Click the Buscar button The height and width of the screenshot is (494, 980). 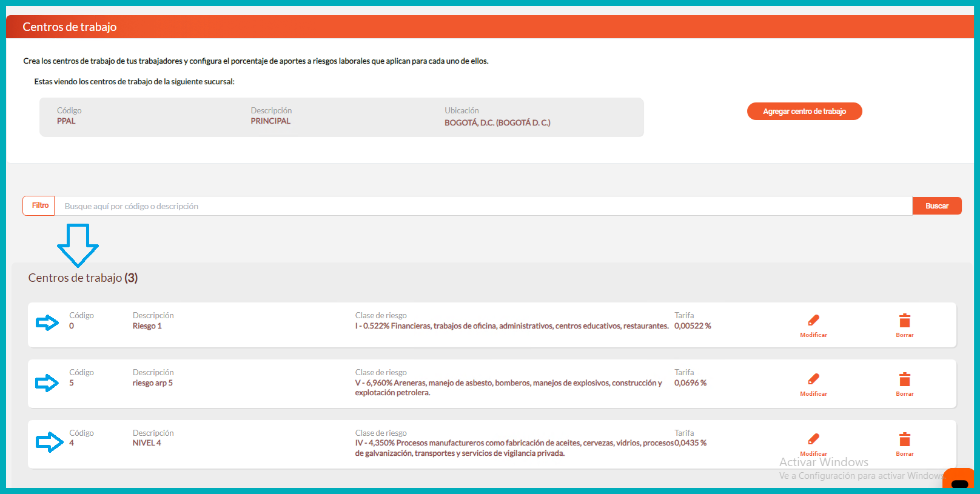tap(936, 206)
